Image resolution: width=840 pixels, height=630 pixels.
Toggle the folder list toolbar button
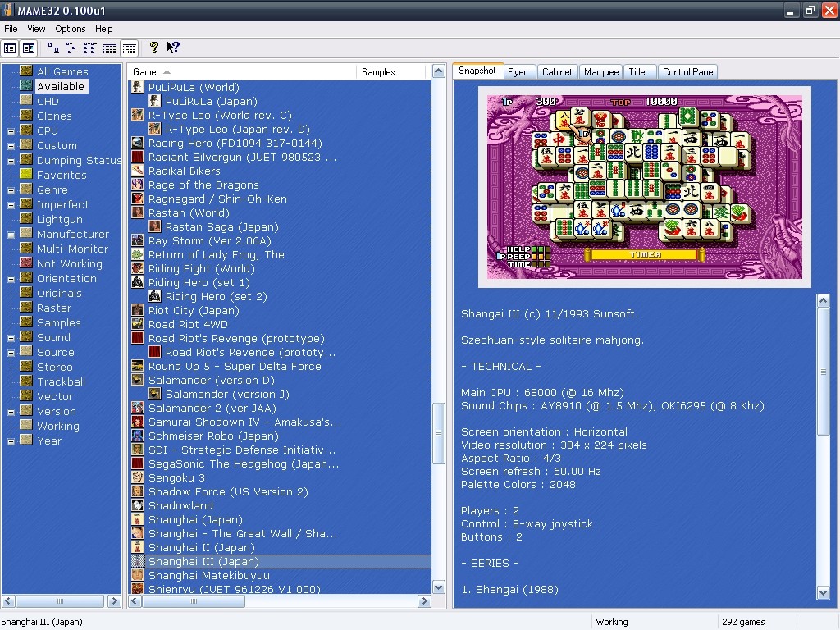click(x=10, y=48)
